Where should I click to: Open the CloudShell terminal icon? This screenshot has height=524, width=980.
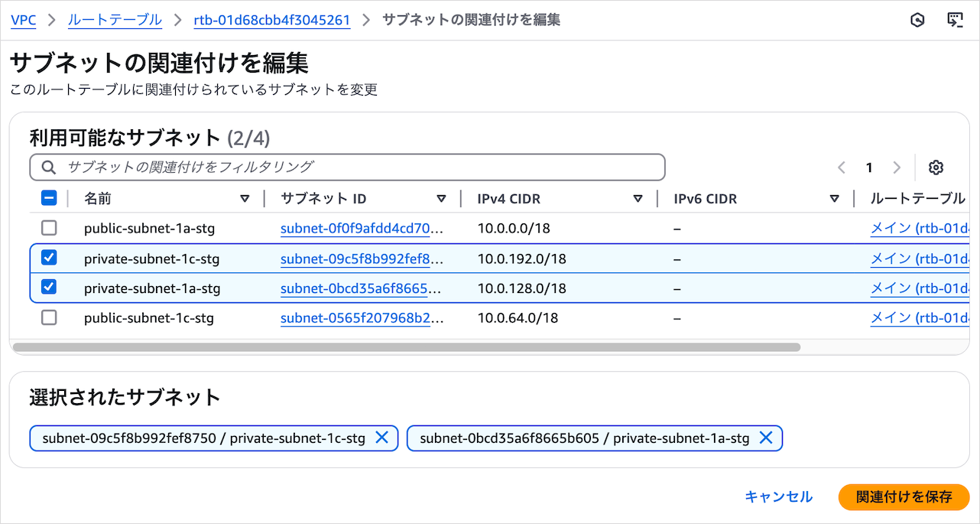[955, 20]
